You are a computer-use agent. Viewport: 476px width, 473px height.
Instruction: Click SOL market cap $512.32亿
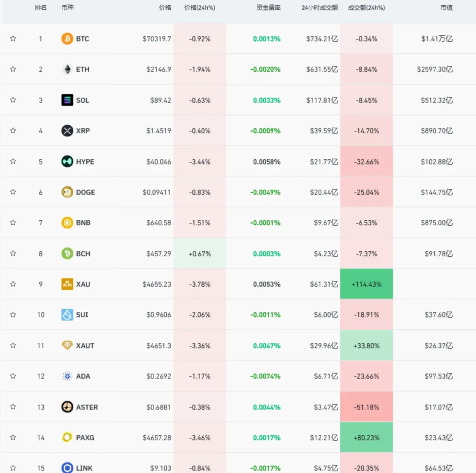pyautogui.click(x=437, y=100)
